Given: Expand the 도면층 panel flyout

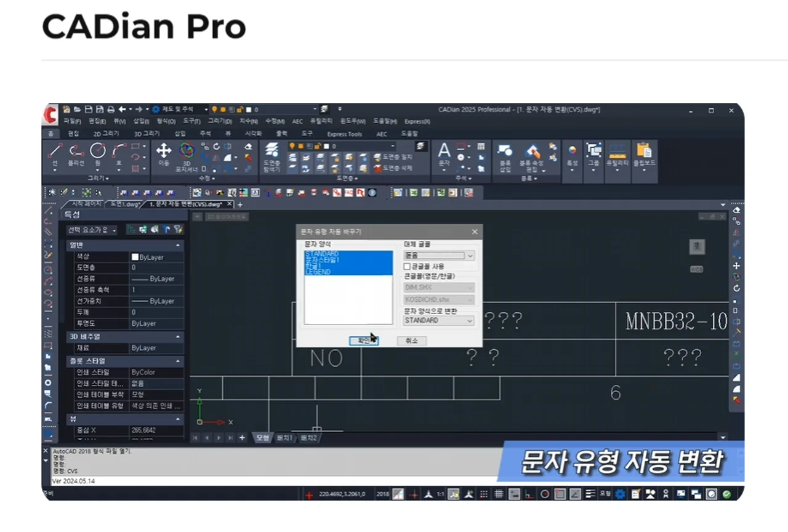Looking at the screenshot, I should (347, 179).
